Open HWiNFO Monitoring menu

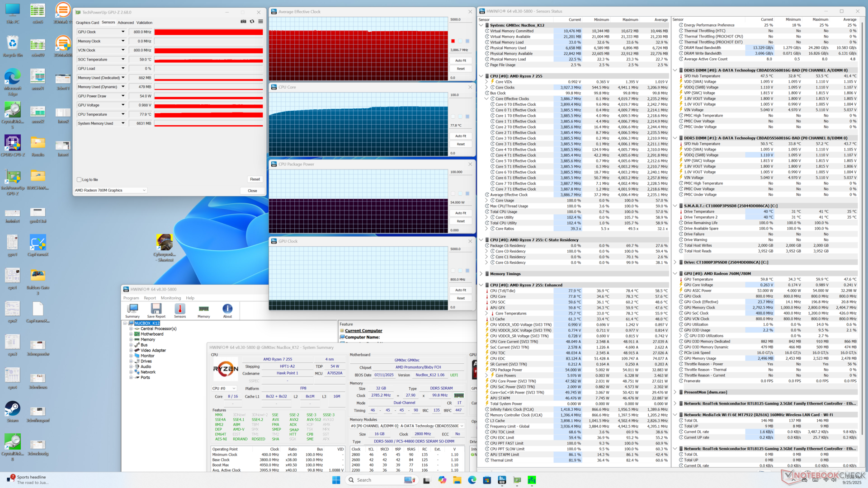[x=170, y=298]
